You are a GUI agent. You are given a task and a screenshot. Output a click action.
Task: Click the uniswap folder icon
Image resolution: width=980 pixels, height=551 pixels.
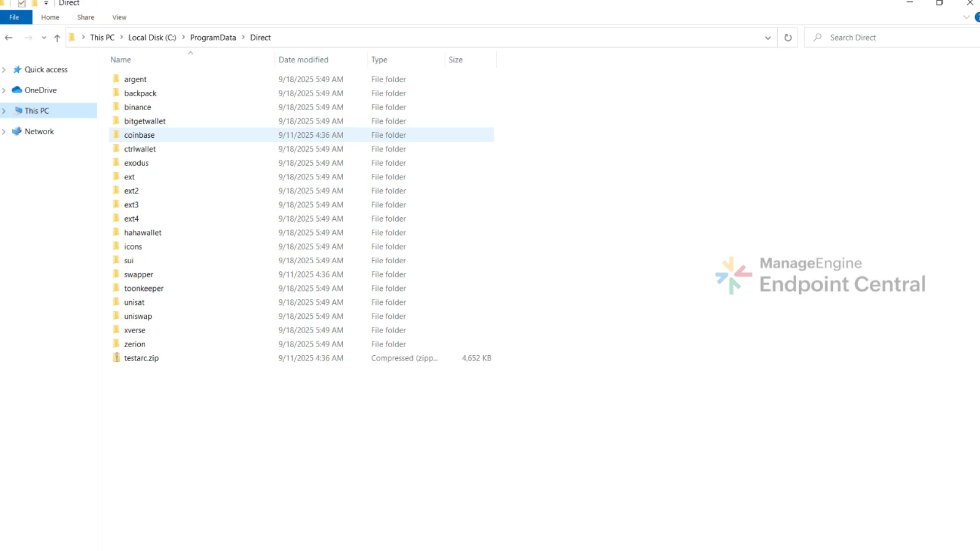[116, 316]
